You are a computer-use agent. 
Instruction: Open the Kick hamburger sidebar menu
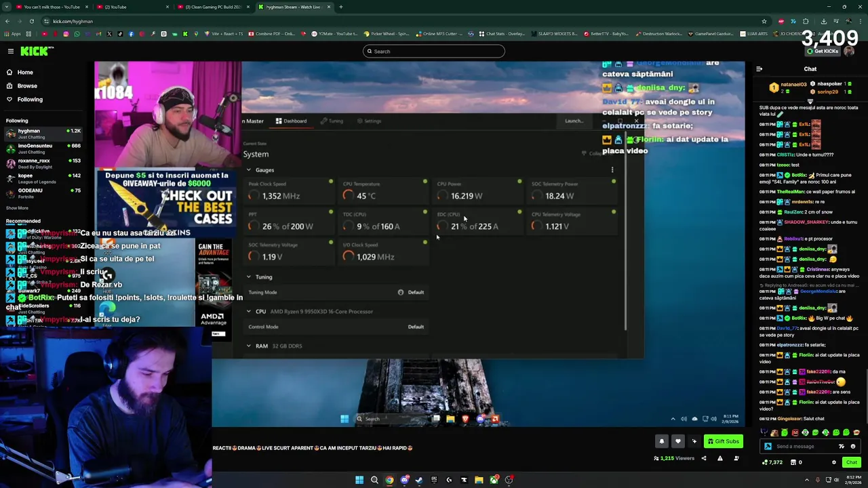pyautogui.click(x=11, y=52)
